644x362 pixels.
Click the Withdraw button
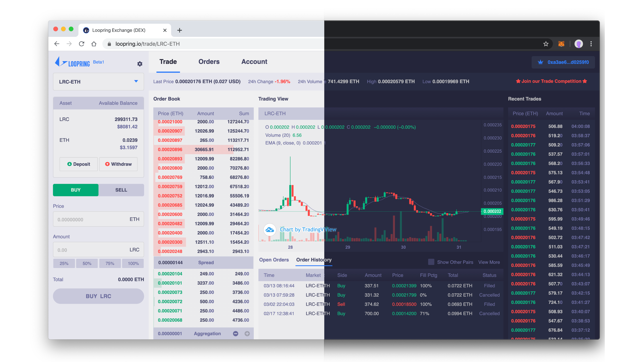click(x=118, y=164)
